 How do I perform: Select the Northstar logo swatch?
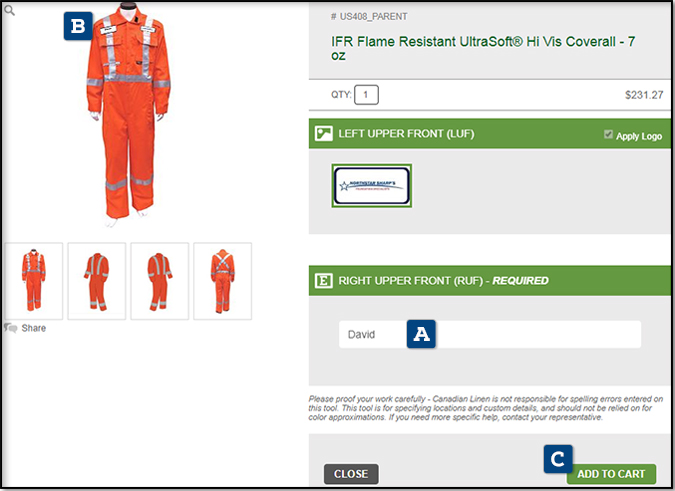click(x=372, y=185)
